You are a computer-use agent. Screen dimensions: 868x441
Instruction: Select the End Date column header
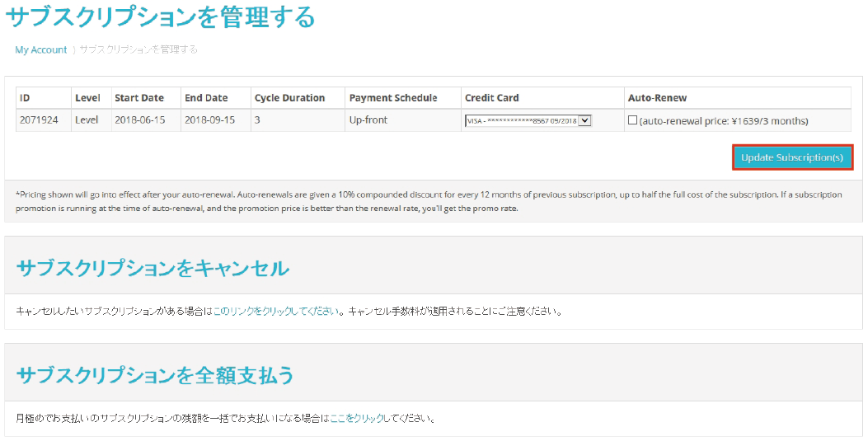coord(206,98)
